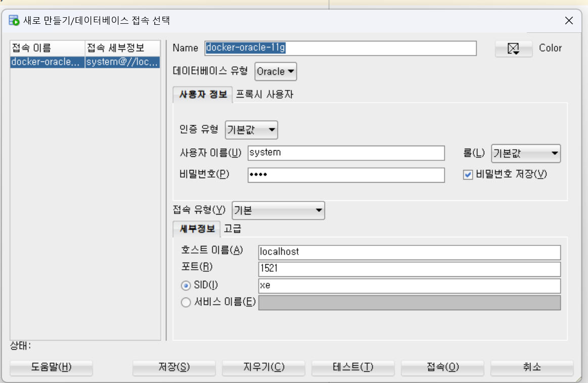Image resolution: width=588 pixels, height=383 pixels.
Task: Click the Name input field
Action: pos(340,48)
